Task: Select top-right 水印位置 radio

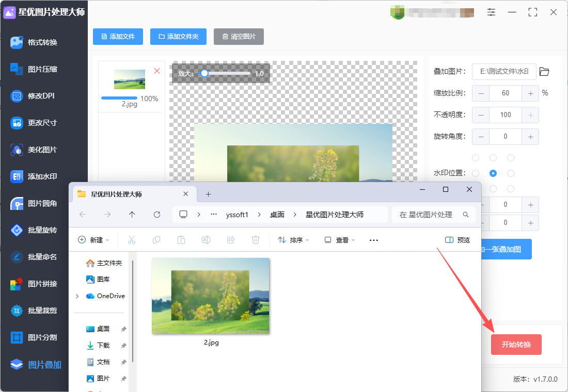Action: (511, 158)
